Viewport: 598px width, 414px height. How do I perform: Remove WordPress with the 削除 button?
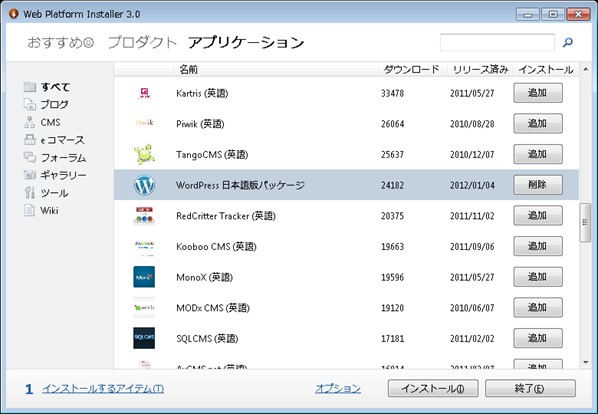[538, 185]
